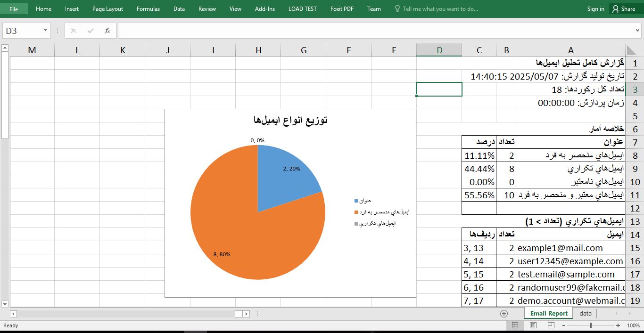Select row 9 header
Image resolution: width=644 pixels, height=333 pixels.
point(635,169)
